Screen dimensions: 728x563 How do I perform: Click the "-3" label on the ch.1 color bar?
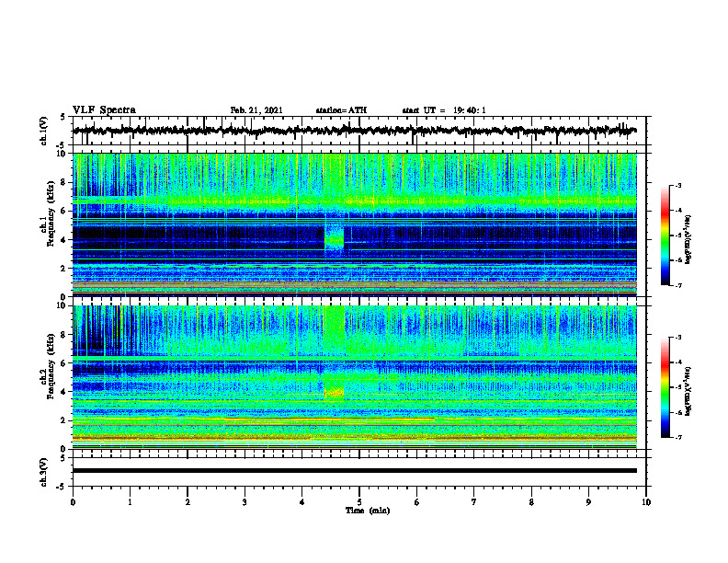coord(677,185)
